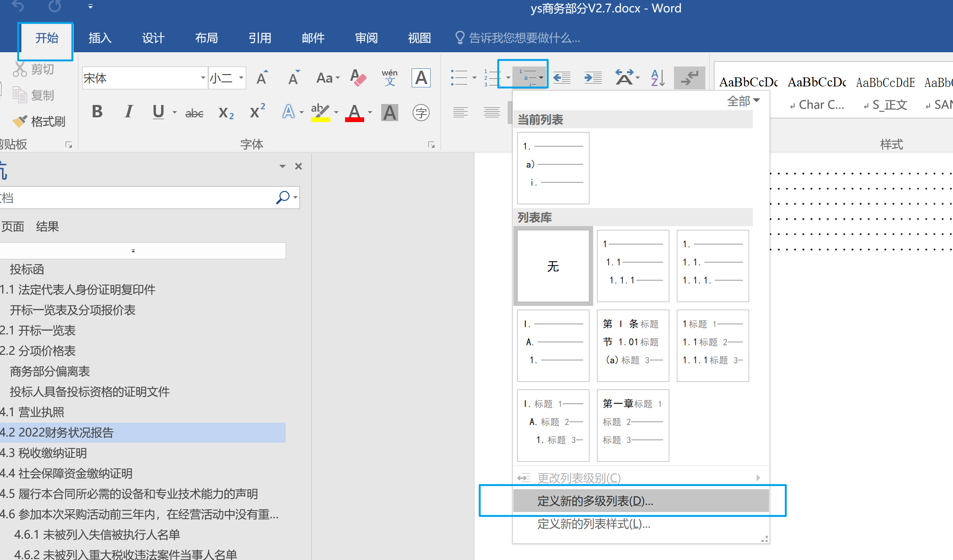Image resolution: width=953 pixels, height=560 pixels.
Task: Open font color dropdown arrow
Action: tap(370, 113)
